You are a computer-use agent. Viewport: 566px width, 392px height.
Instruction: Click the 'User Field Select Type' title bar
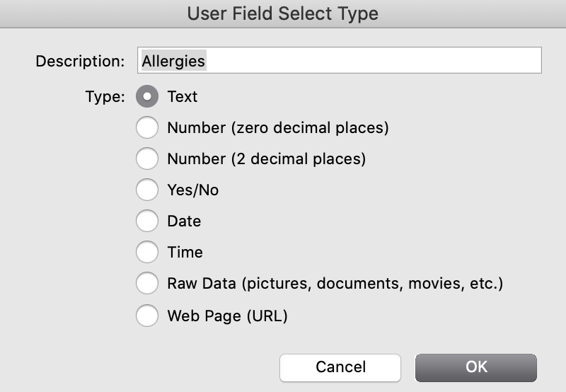point(283,13)
